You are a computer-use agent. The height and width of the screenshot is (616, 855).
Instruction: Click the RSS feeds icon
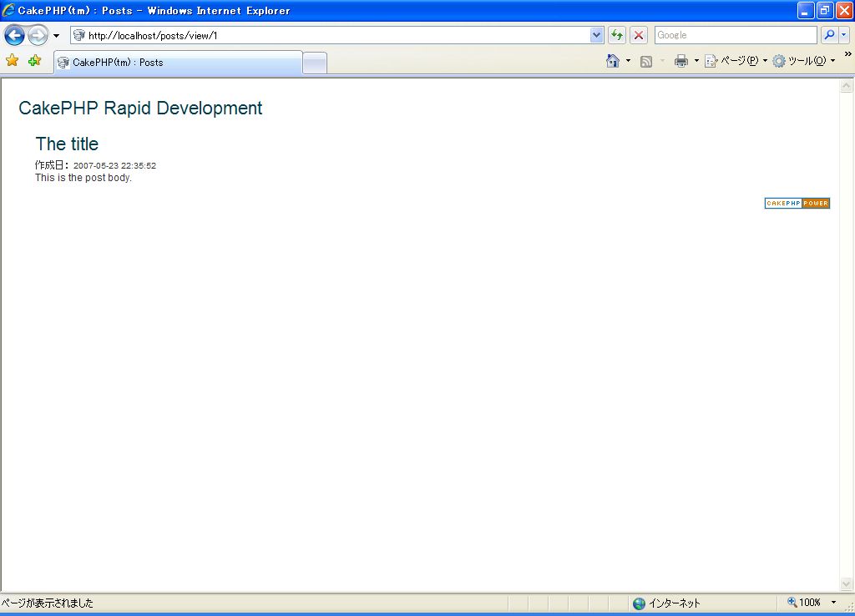coord(646,61)
